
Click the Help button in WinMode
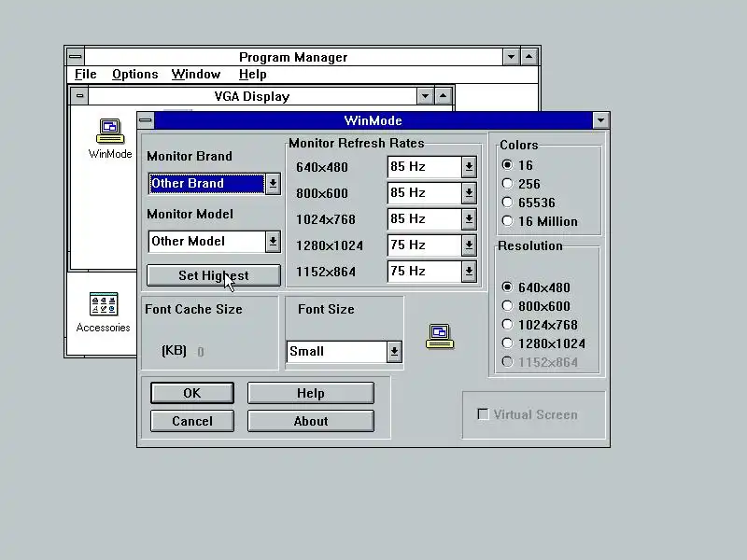pos(311,393)
